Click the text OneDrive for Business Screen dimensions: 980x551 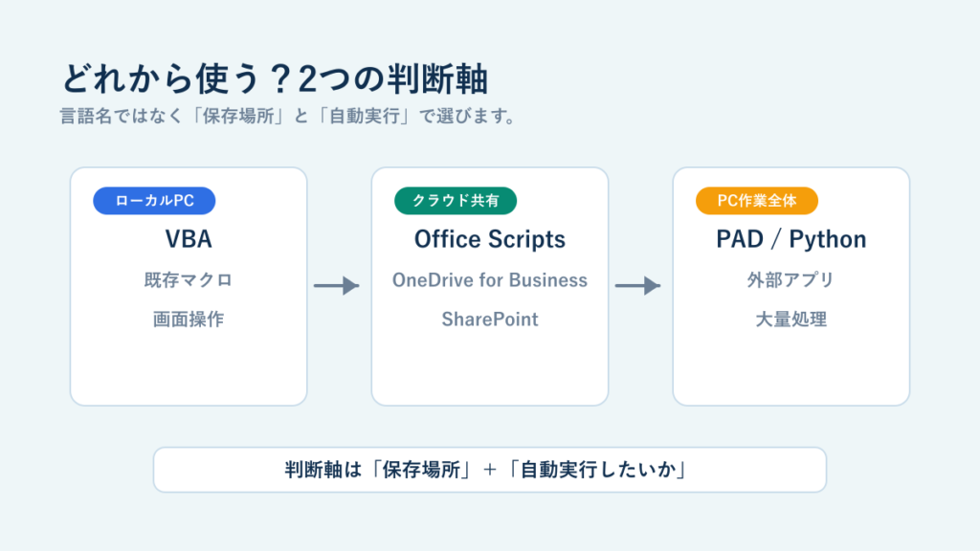490,280
